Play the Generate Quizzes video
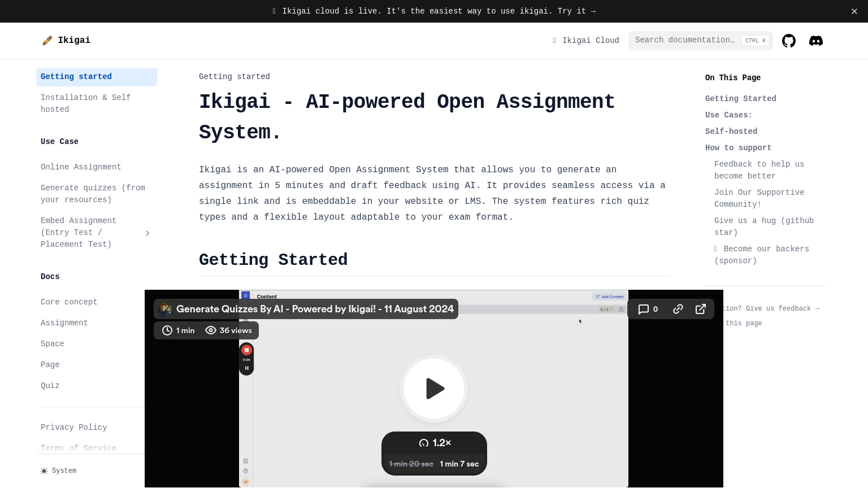 click(x=434, y=389)
